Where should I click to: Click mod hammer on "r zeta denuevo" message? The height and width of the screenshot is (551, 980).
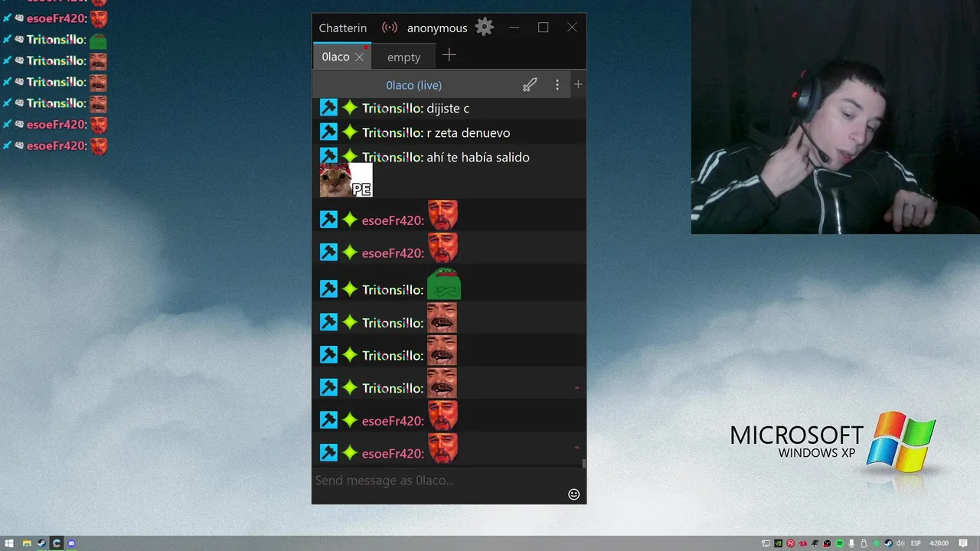pos(328,132)
